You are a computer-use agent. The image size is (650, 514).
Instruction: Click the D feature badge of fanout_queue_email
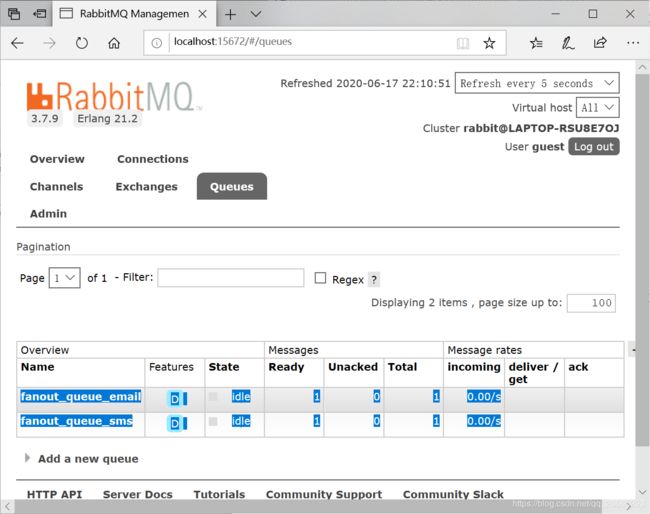tap(175, 399)
